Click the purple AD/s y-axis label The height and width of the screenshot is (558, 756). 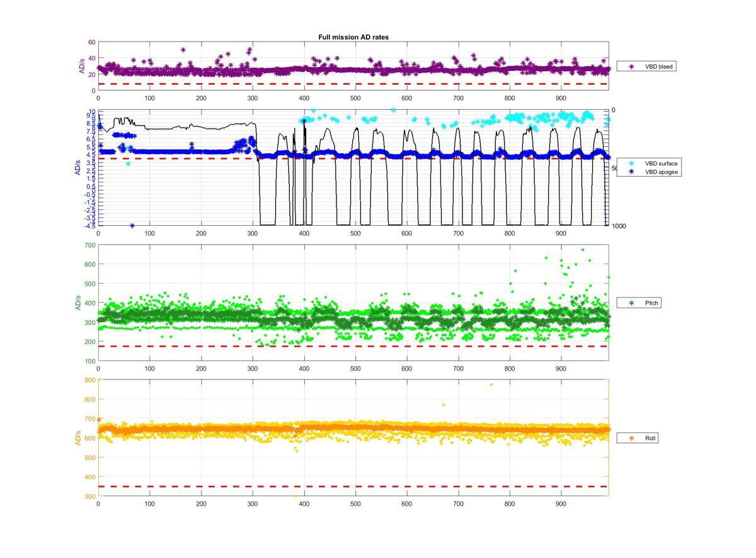pyautogui.click(x=81, y=66)
